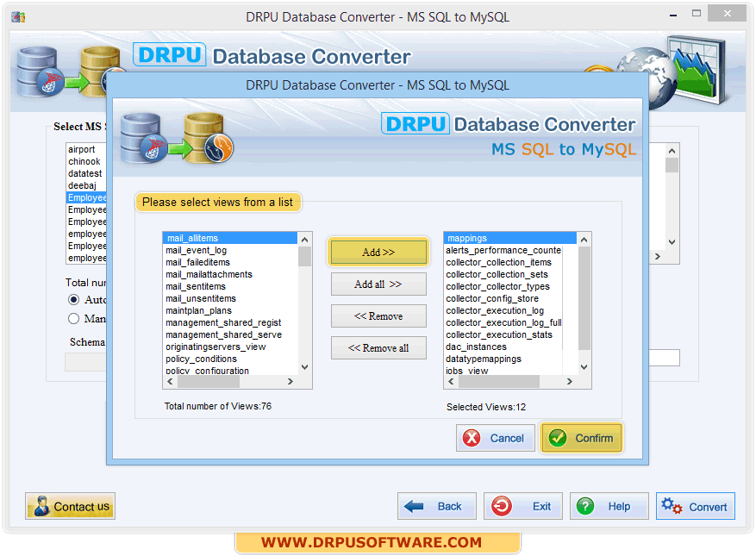
Task: Click up arrow of main window right list scrollbar
Action: point(672,152)
